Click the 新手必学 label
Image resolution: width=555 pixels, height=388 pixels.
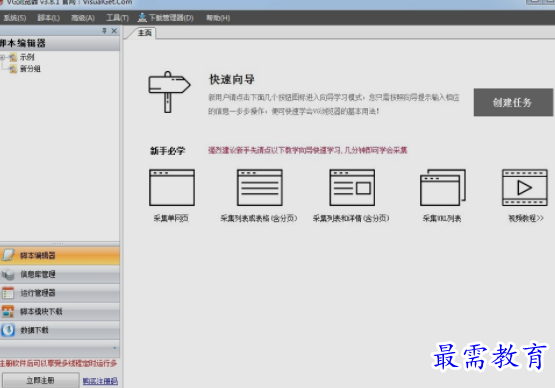point(168,151)
